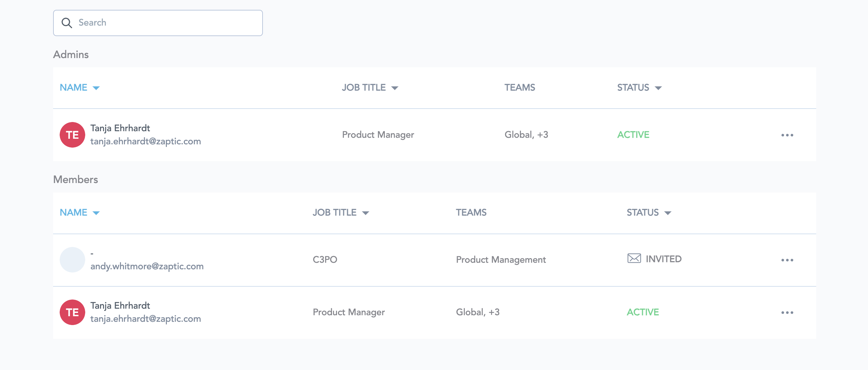Sort Members table by Job Title

pyautogui.click(x=340, y=213)
